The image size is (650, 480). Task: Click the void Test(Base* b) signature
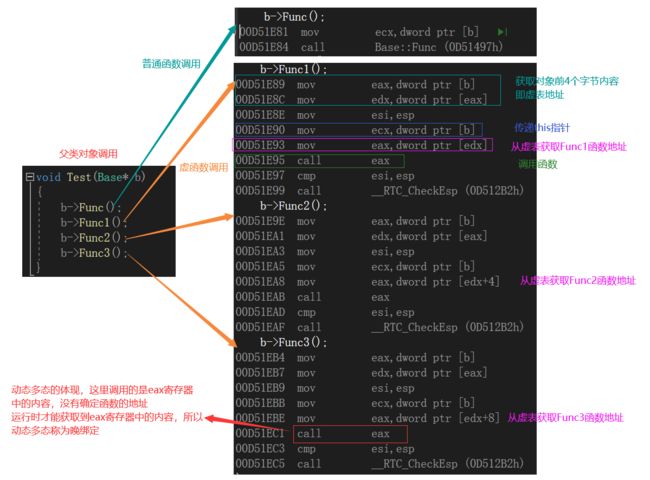90,177
